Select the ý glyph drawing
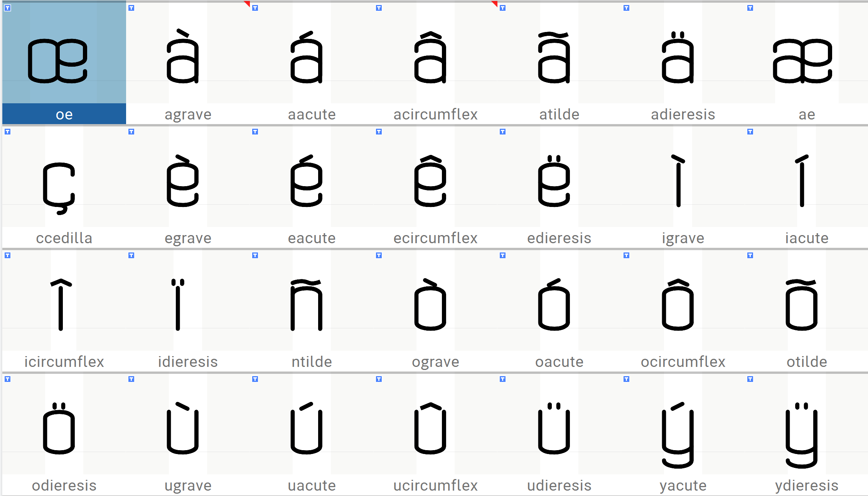This screenshot has width=868, height=496. (x=678, y=435)
